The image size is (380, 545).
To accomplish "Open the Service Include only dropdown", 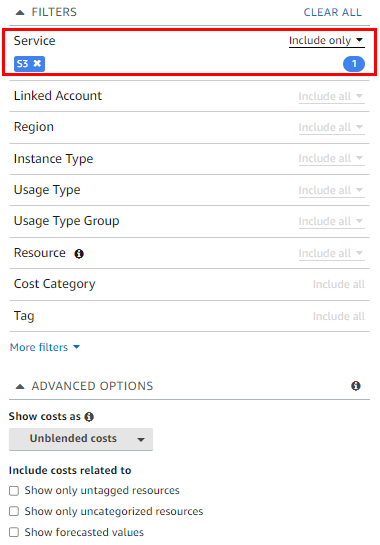I will pos(326,41).
